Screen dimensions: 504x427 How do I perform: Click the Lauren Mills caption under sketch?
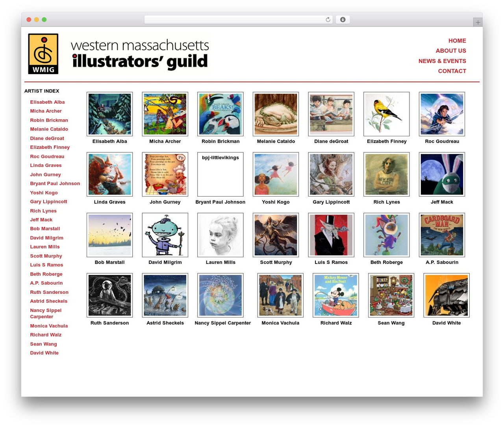click(220, 262)
